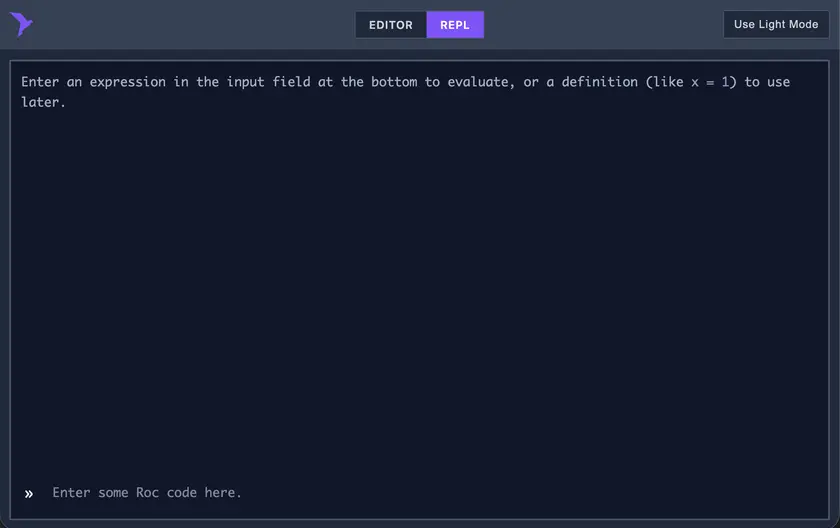This screenshot has height=528, width=840.
Task: Focus the Roc code input field
Action: [x=434, y=493]
